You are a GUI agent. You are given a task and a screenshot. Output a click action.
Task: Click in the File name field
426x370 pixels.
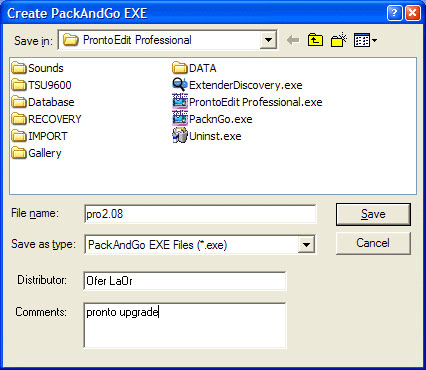pyautogui.click(x=200, y=214)
